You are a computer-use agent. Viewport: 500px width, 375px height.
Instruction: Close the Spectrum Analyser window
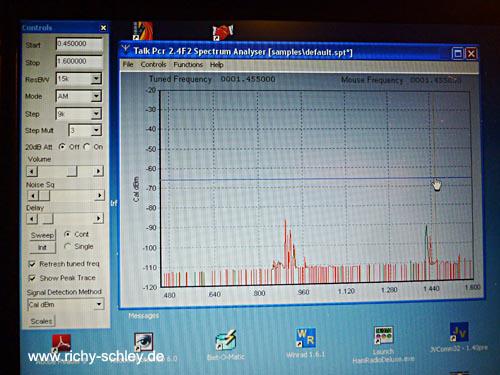[471, 53]
